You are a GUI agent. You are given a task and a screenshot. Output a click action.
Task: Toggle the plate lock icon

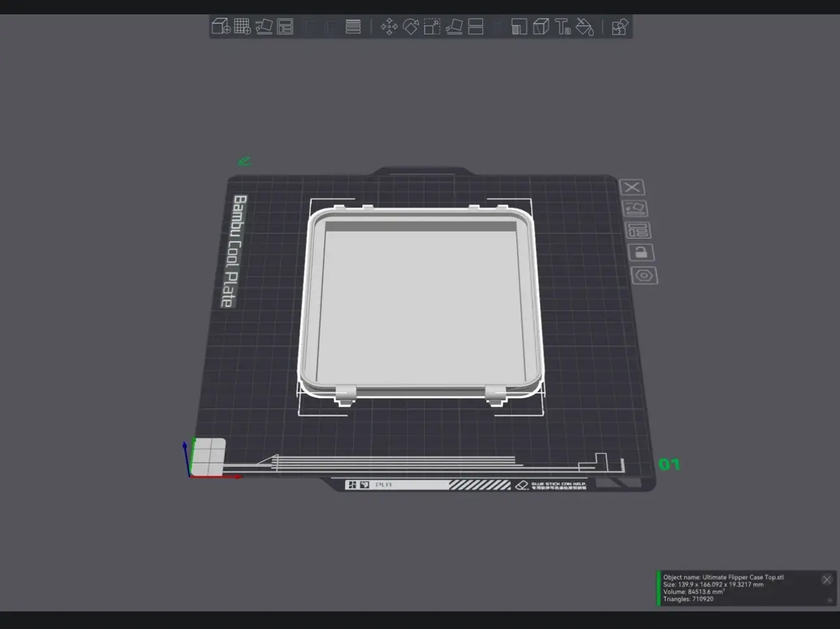pyautogui.click(x=641, y=253)
